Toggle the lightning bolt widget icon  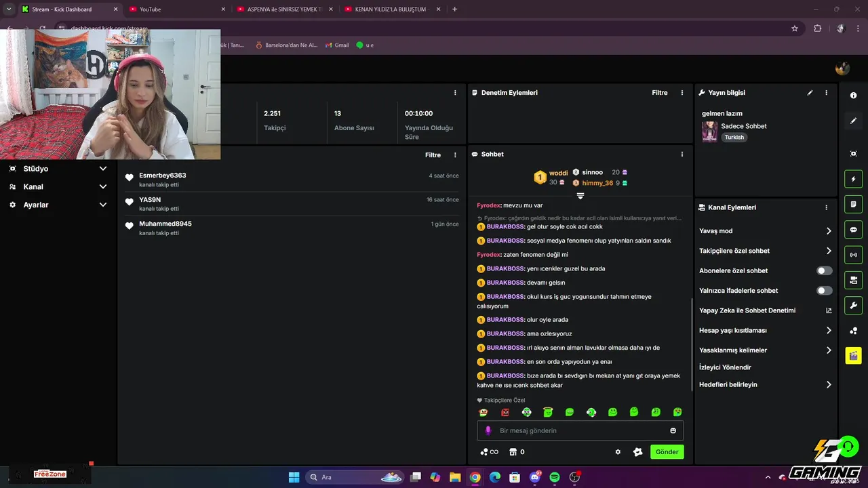(x=853, y=179)
